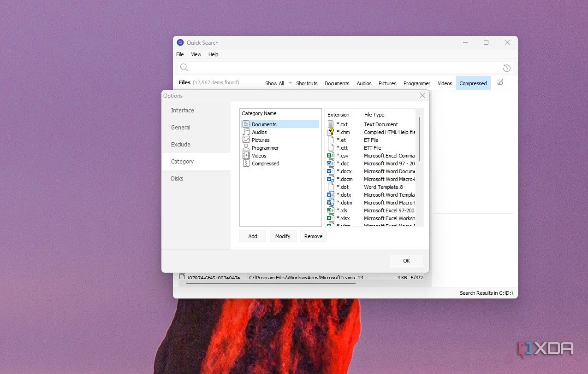The height and width of the screenshot is (374, 588).
Task: Select the Audios filter tab
Action: 364,83
